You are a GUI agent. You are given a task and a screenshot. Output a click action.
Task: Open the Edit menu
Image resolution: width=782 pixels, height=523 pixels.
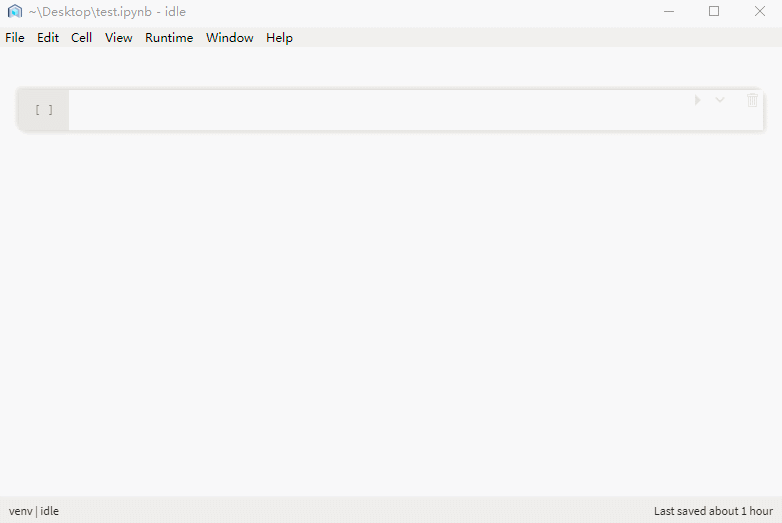pos(48,38)
